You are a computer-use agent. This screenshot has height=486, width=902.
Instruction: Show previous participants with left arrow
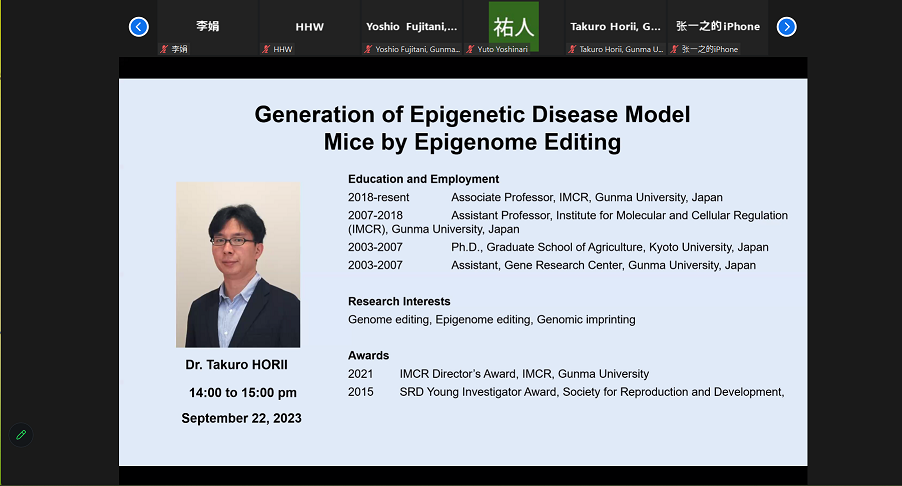coord(139,26)
